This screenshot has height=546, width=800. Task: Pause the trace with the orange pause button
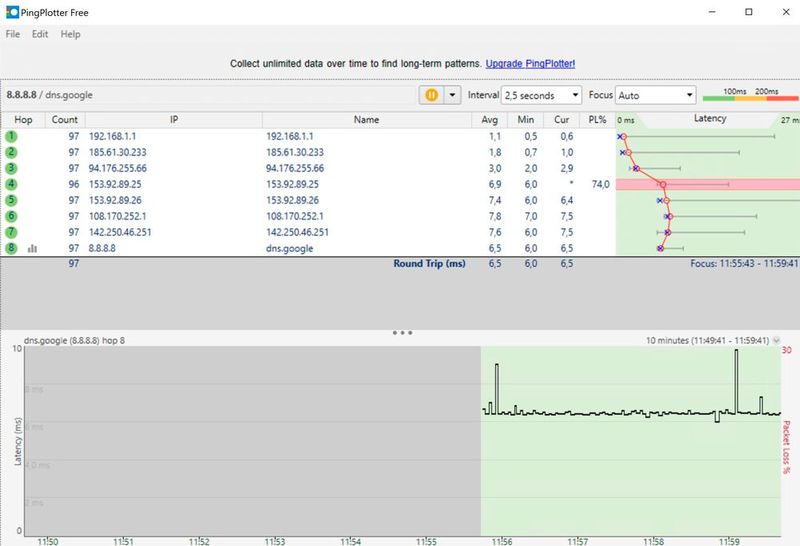[x=431, y=95]
